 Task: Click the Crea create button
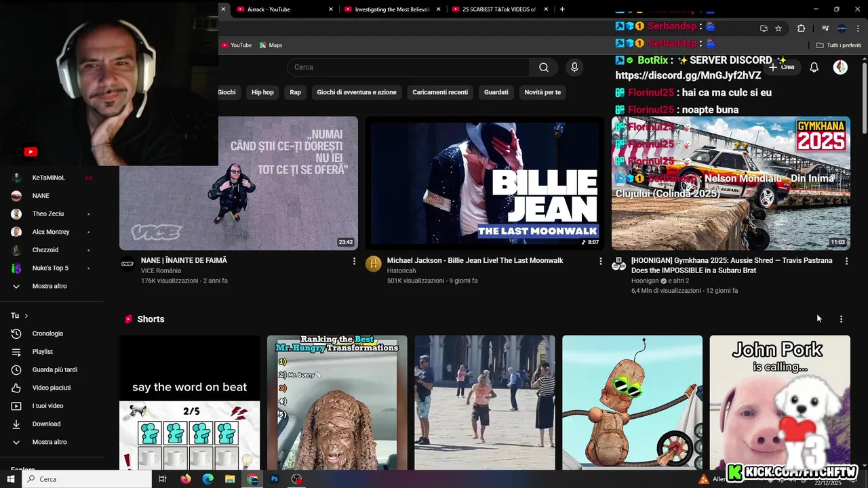781,67
